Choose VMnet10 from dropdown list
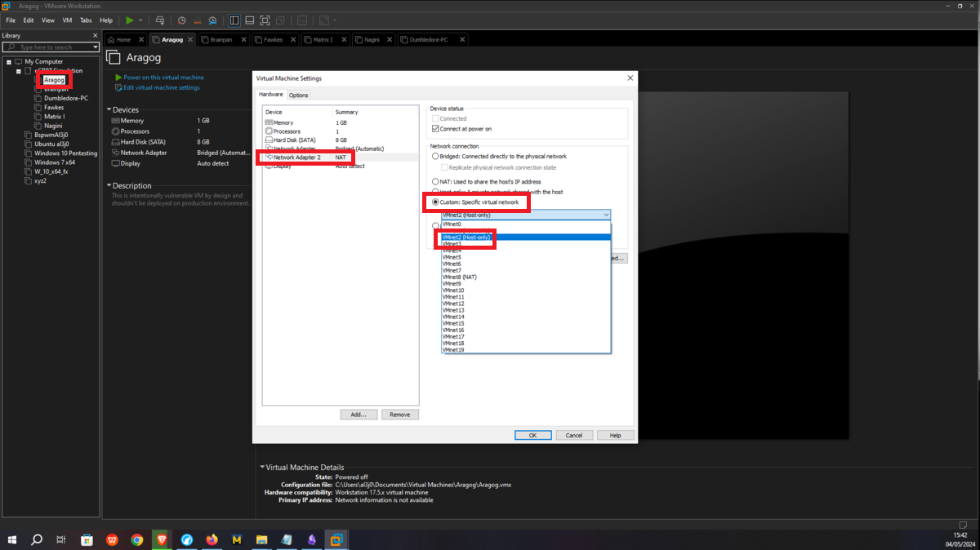Screen dimensions: 980x550 [x=526, y=290]
